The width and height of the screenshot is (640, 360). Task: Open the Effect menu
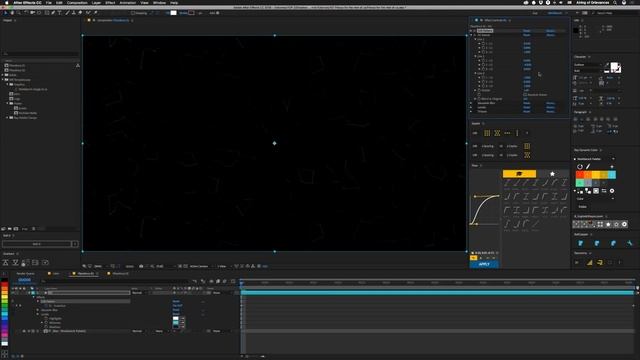pos(110,2)
